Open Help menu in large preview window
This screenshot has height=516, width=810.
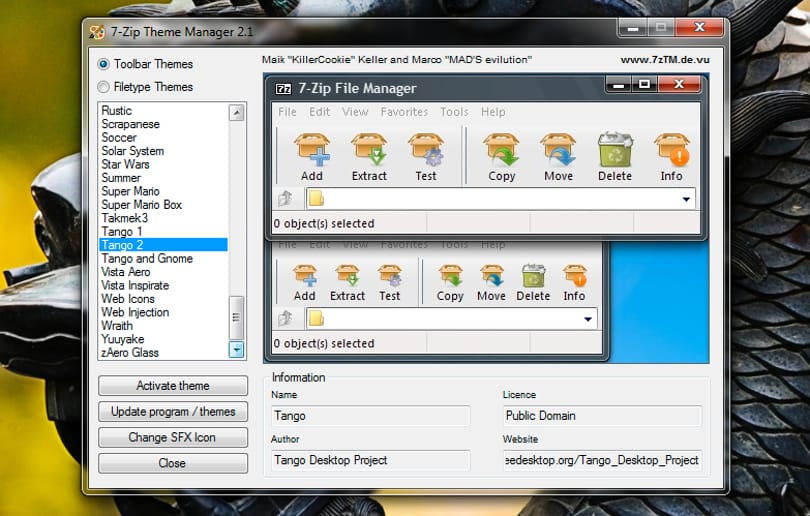tap(493, 112)
